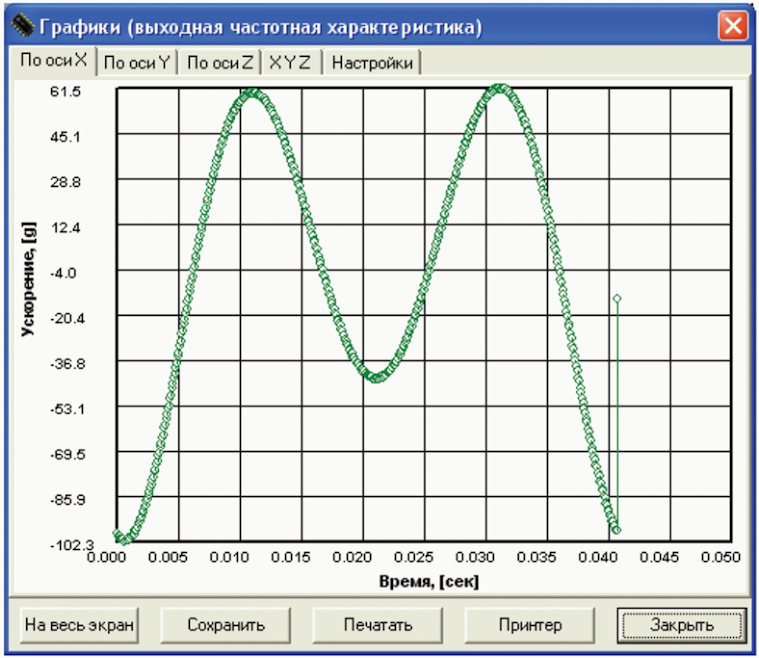Click the first curve peak near 0.010

click(x=252, y=93)
